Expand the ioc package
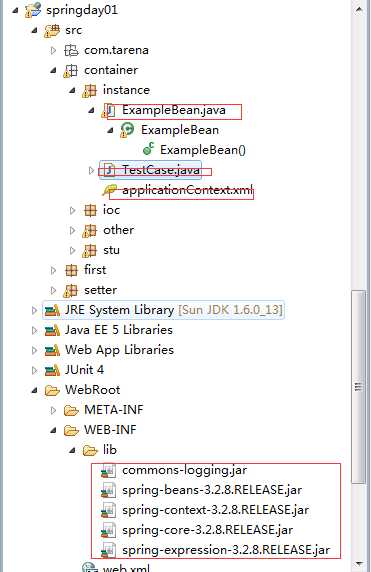371x572 pixels. coord(72,210)
